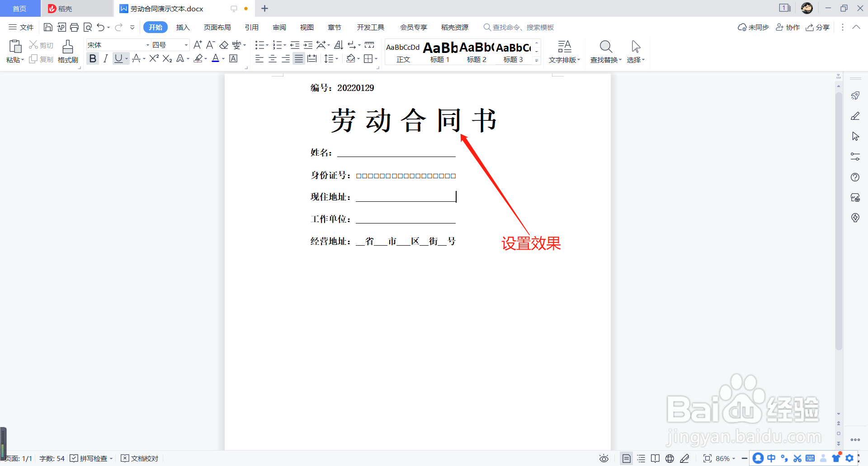
Task: Expand the styles gallery
Action: pyautogui.click(x=537, y=60)
